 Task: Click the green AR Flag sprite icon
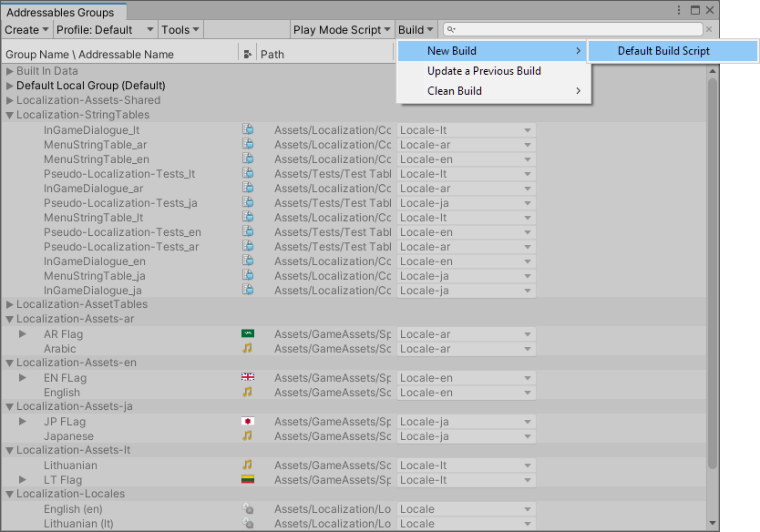pos(246,333)
